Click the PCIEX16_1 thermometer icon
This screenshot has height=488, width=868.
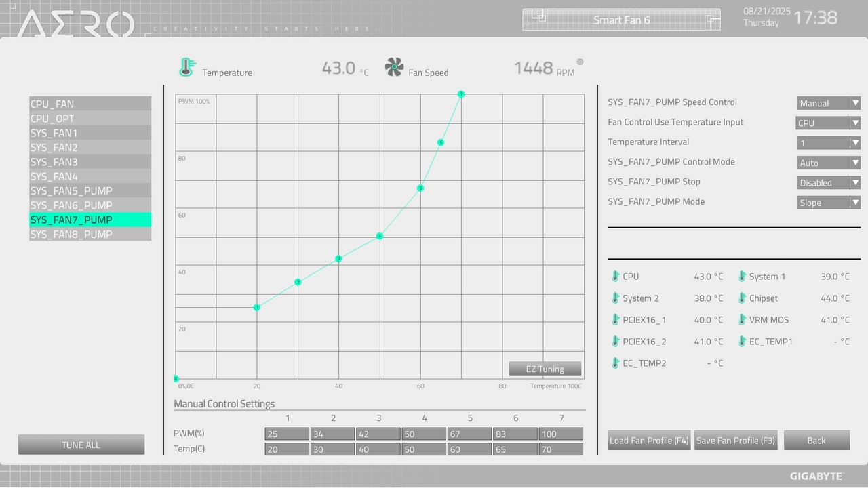coord(616,320)
